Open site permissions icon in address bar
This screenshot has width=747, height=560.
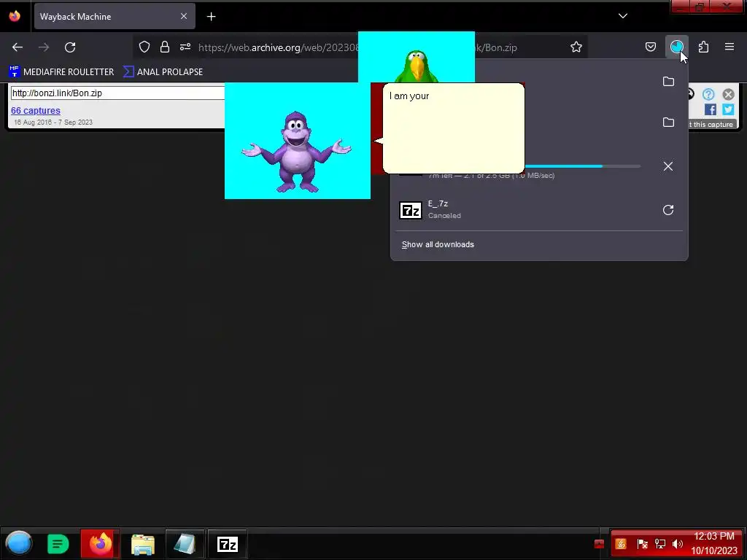pyautogui.click(x=185, y=47)
